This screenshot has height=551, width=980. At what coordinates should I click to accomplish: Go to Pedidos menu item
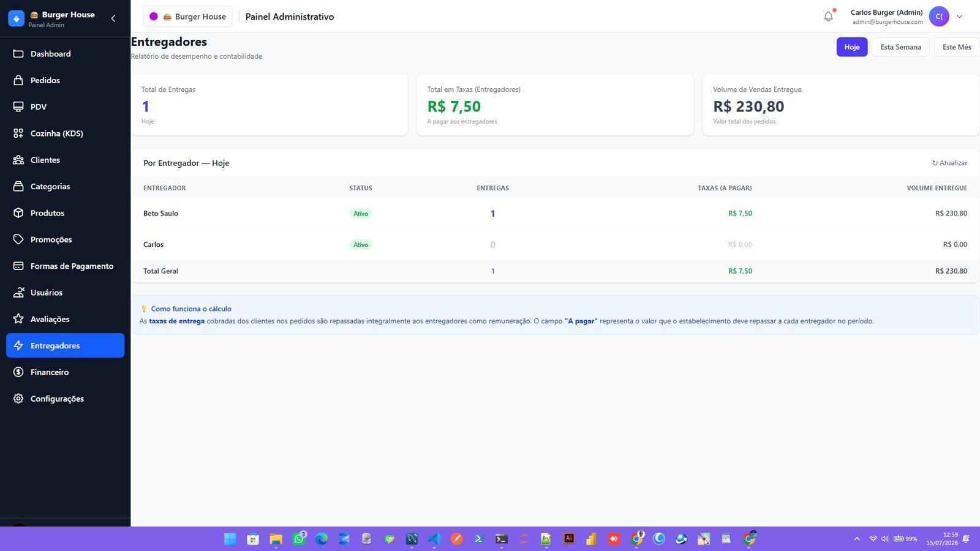65,80
